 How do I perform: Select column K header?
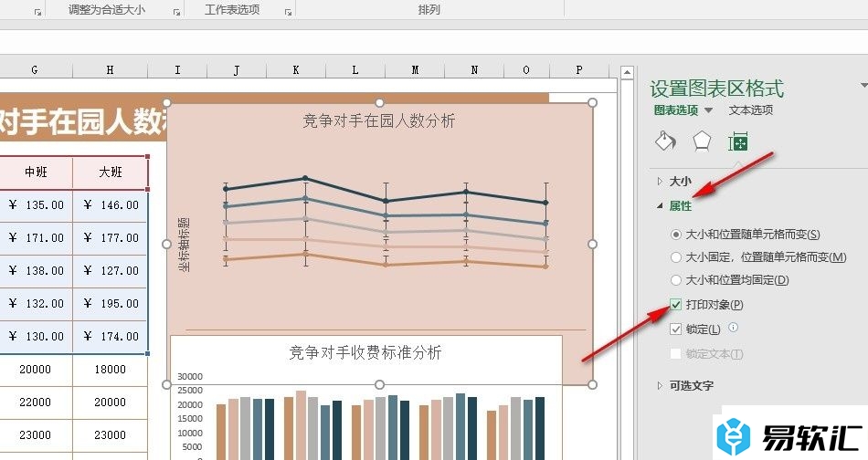click(296, 69)
